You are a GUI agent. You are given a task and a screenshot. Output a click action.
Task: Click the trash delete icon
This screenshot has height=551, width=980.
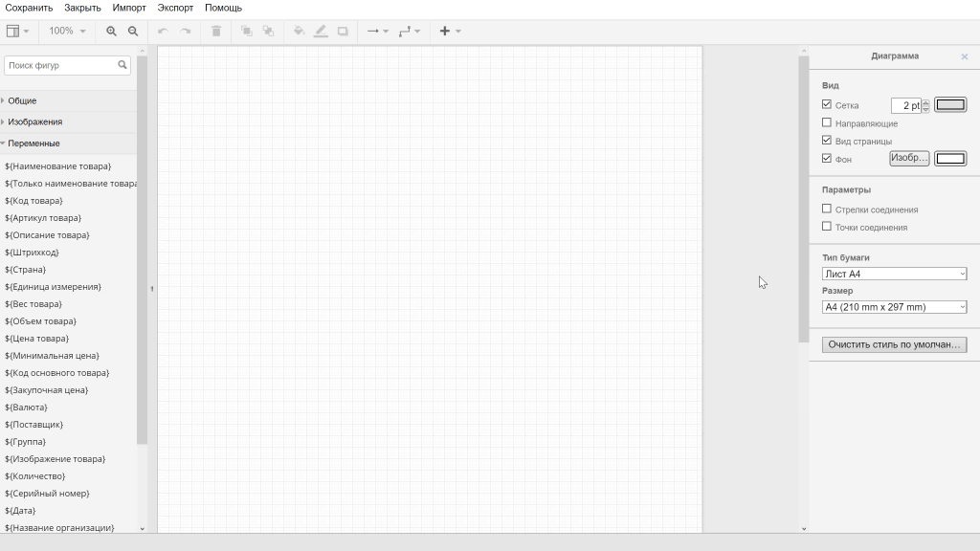[216, 32]
